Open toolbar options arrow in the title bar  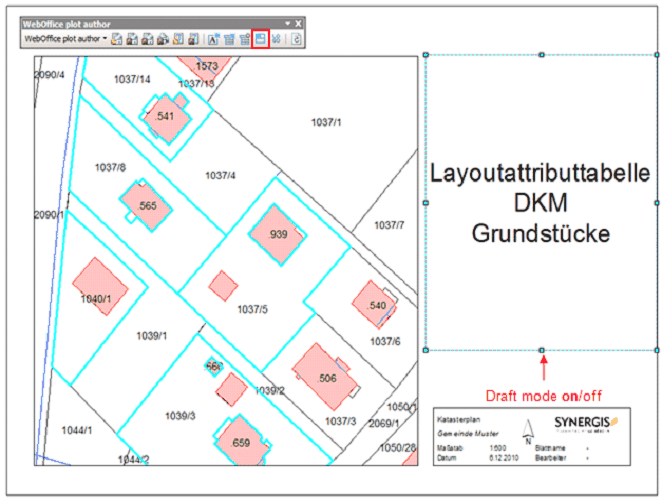click(287, 22)
